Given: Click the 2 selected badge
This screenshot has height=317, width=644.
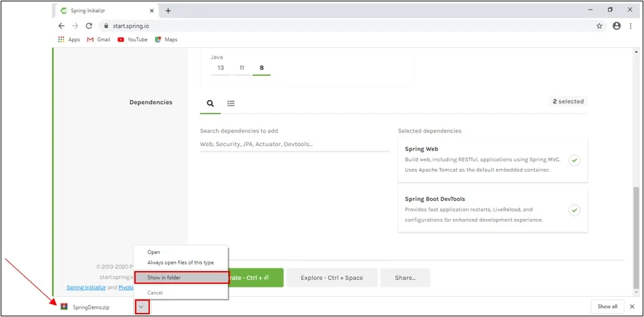Looking at the screenshot, I should 568,101.
